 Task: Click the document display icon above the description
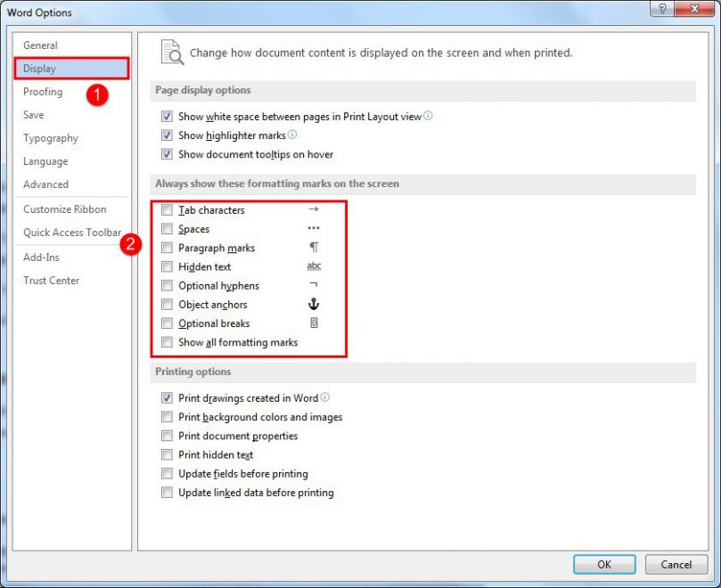tap(173, 52)
